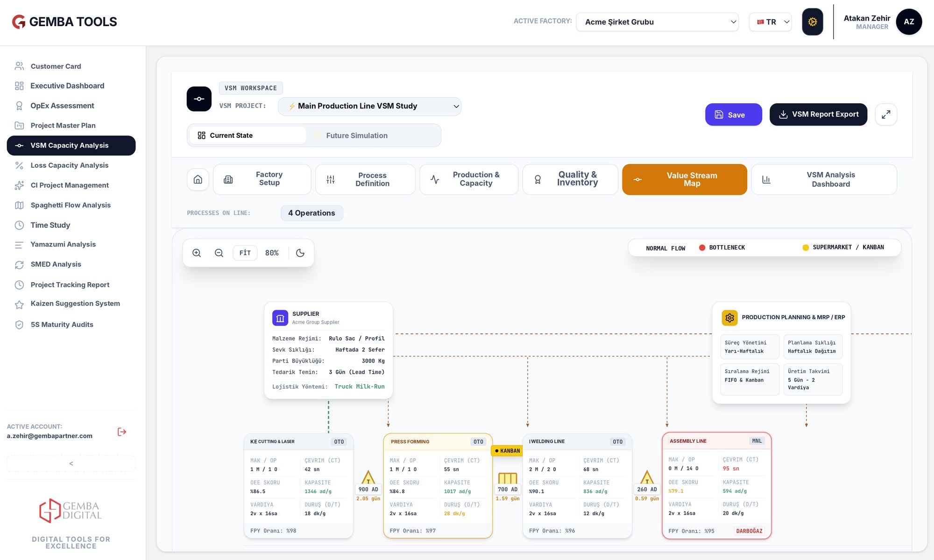Screen dimensions: 934x560
Task: Click the 80% zoom level value
Action: point(272,253)
